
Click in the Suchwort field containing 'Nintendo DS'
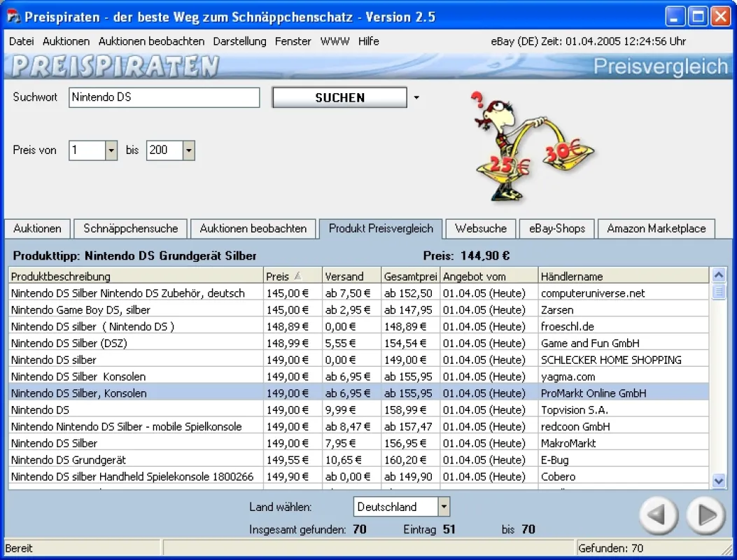click(164, 97)
